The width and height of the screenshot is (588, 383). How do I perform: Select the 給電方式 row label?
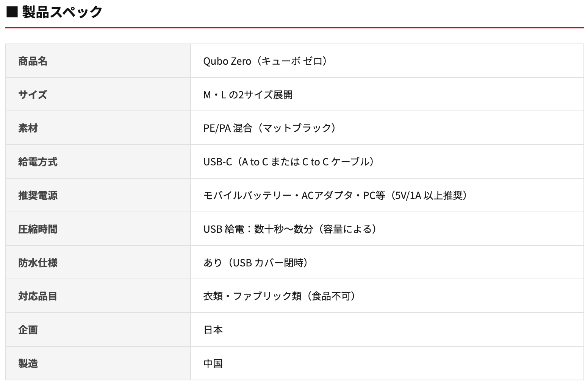38,162
